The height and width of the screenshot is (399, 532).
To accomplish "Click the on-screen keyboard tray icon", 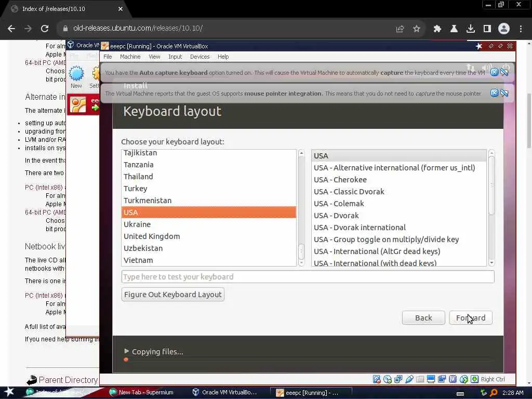I will coord(460,393).
